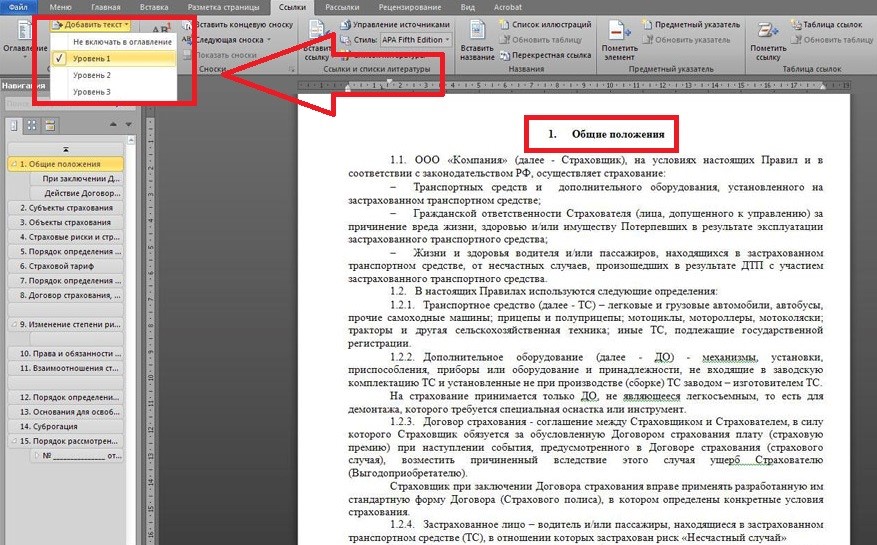Go to heading 3. Объекты страхования
This screenshot has height=545, width=877.
pos(65,222)
